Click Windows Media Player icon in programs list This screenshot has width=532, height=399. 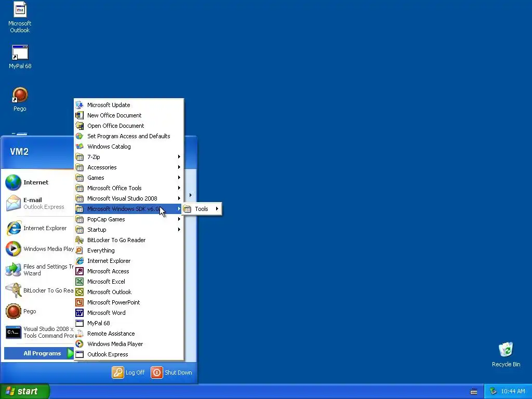pos(79,344)
